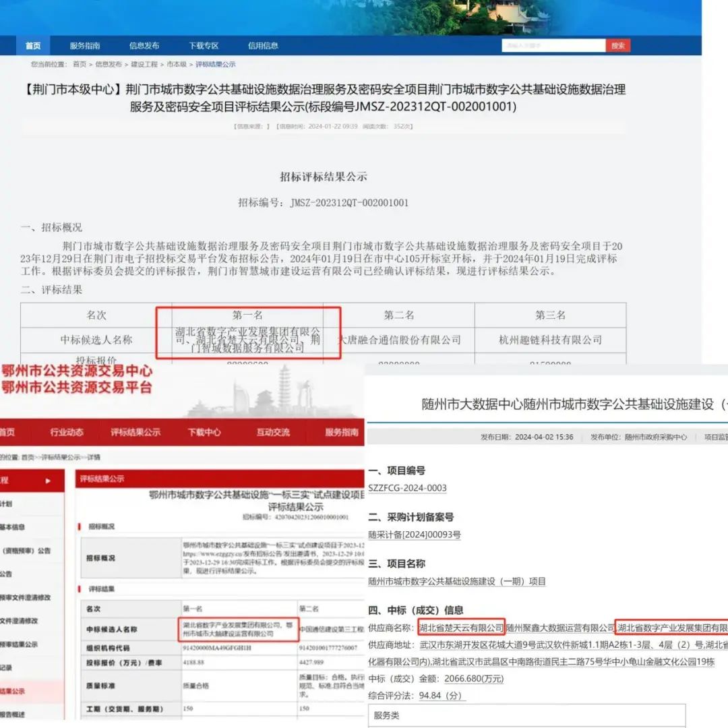The image size is (728, 728).
Task: Click the 二、评标结果 section heading
Action: point(51,290)
